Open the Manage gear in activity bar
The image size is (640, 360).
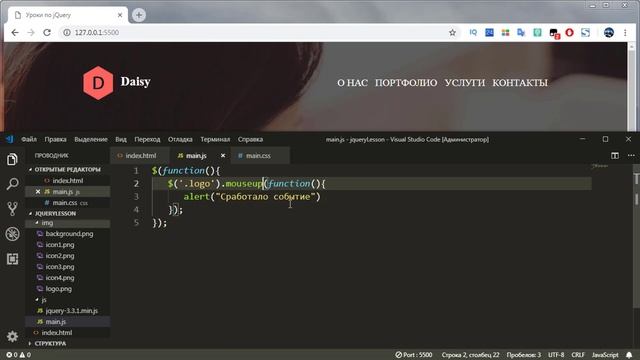pos(12,336)
